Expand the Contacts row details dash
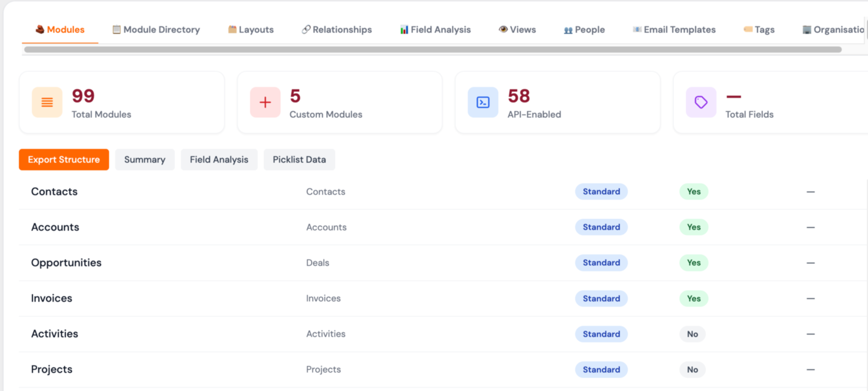Image resolution: width=868 pixels, height=391 pixels. [811, 191]
